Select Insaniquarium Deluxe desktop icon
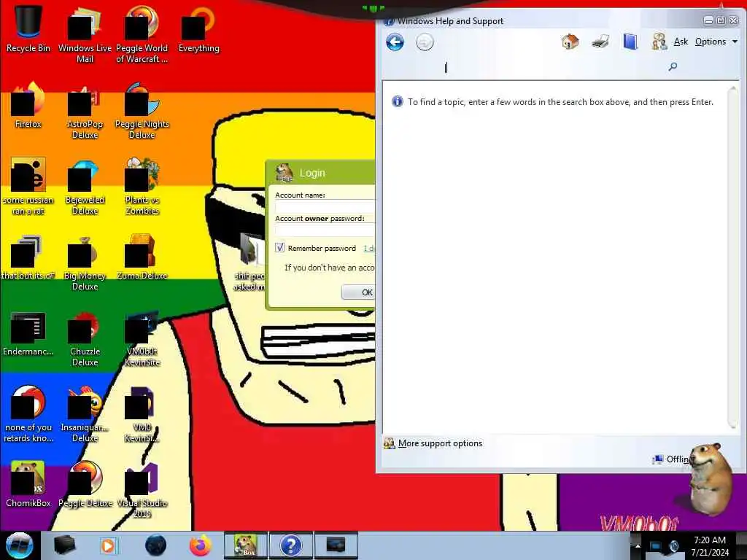747x560 pixels. pyautogui.click(x=85, y=414)
